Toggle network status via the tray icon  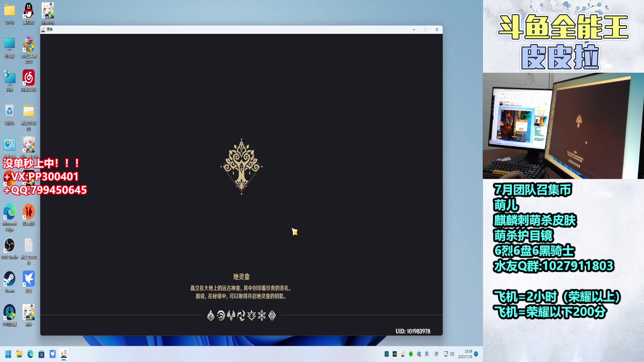coord(446,354)
